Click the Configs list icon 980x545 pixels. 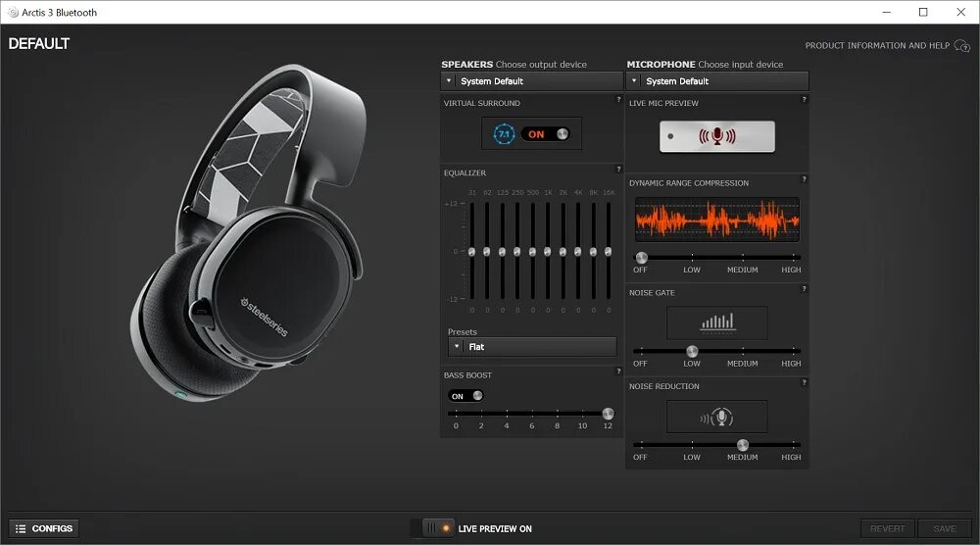coord(21,528)
